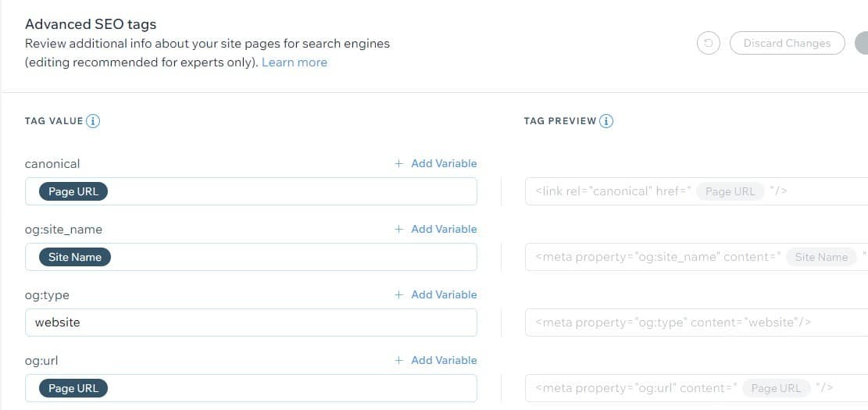Image resolution: width=868 pixels, height=410 pixels.
Task: Click Discard Changes button
Action: [x=788, y=43]
